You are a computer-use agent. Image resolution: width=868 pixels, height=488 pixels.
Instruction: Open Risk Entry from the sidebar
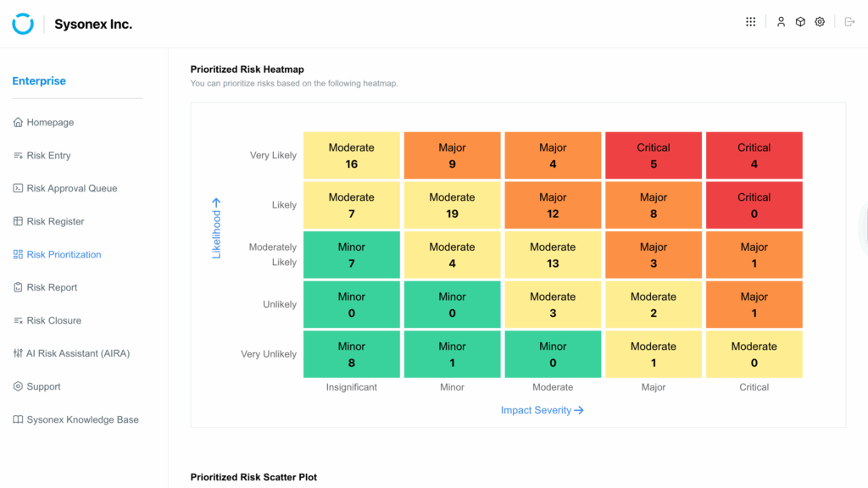(48, 155)
